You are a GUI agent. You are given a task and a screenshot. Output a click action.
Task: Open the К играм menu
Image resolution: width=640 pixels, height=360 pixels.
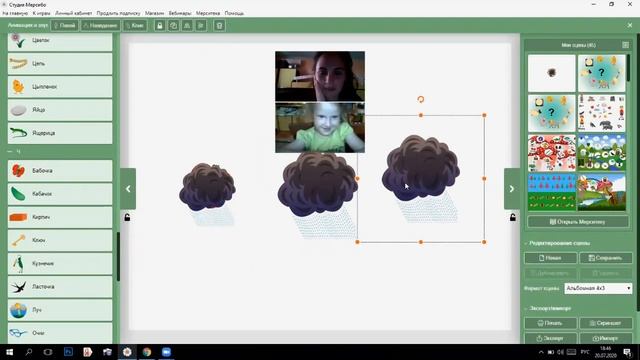click(x=41, y=13)
